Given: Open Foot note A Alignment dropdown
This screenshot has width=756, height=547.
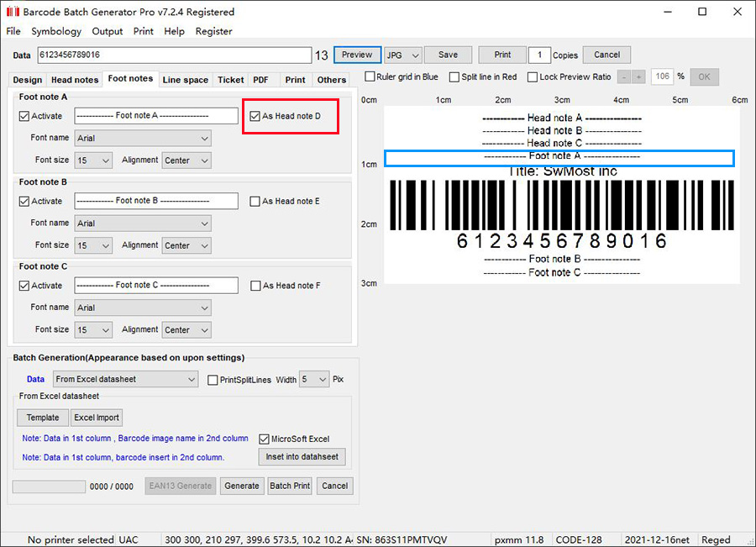Looking at the screenshot, I should coord(186,160).
